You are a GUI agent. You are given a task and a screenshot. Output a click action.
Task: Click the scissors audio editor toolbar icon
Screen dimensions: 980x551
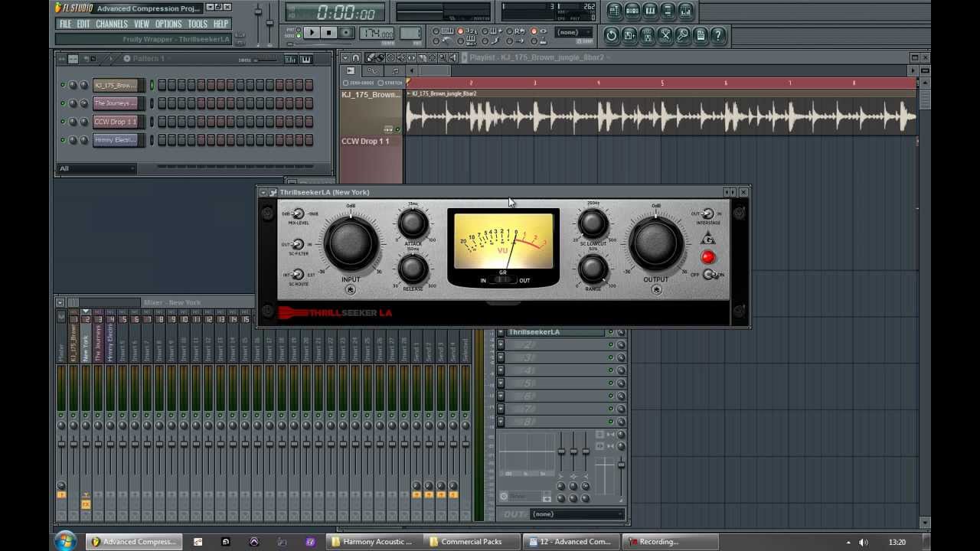pos(665,35)
